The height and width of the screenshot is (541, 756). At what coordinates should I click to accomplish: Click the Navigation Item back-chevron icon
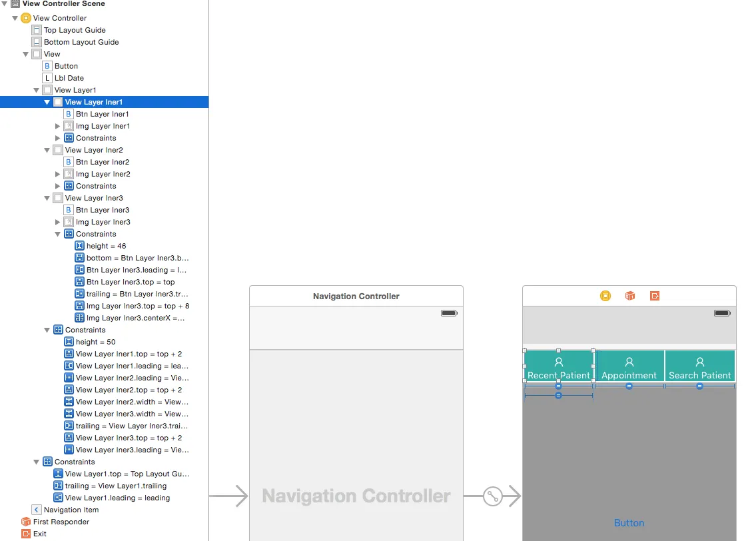coord(37,510)
